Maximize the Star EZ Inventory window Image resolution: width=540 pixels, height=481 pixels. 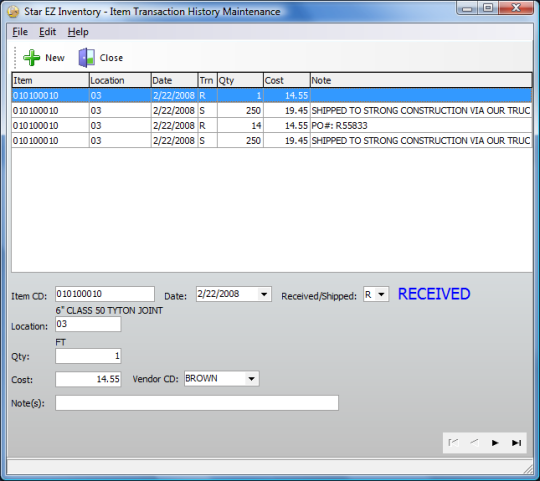[488, 8]
